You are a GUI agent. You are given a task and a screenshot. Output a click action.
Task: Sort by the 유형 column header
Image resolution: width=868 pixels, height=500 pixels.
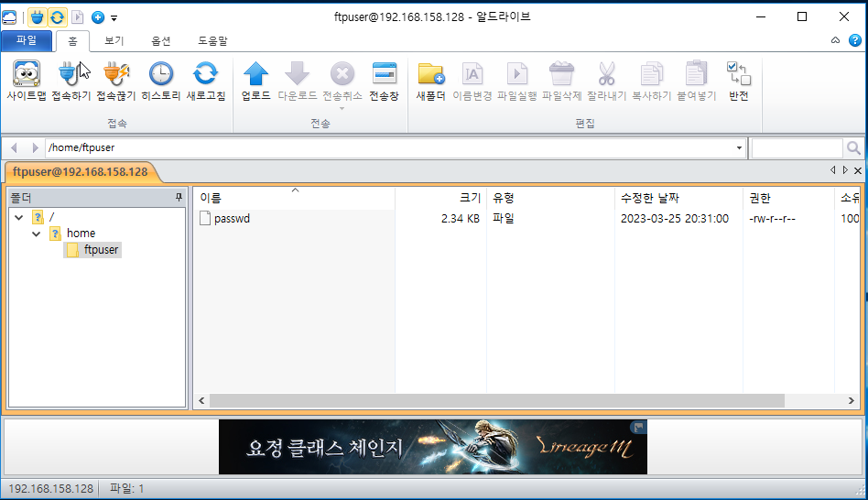(x=550, y=198)
